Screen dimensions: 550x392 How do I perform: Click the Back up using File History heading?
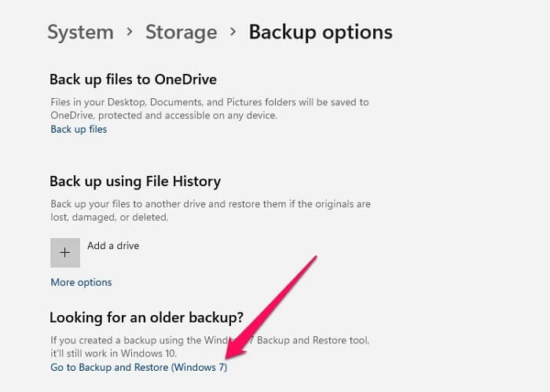tap(135, 181)
